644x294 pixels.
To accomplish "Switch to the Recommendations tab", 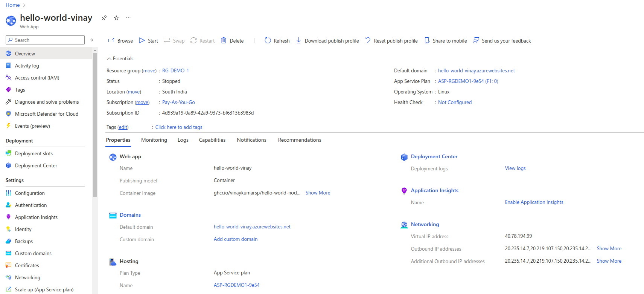I will click(300, 140).
